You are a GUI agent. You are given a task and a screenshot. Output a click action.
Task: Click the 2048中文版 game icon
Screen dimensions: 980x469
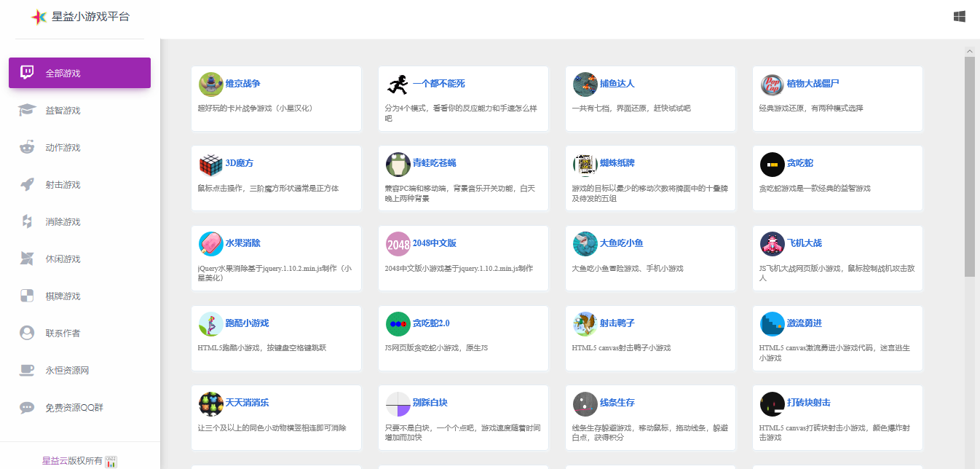398,245
